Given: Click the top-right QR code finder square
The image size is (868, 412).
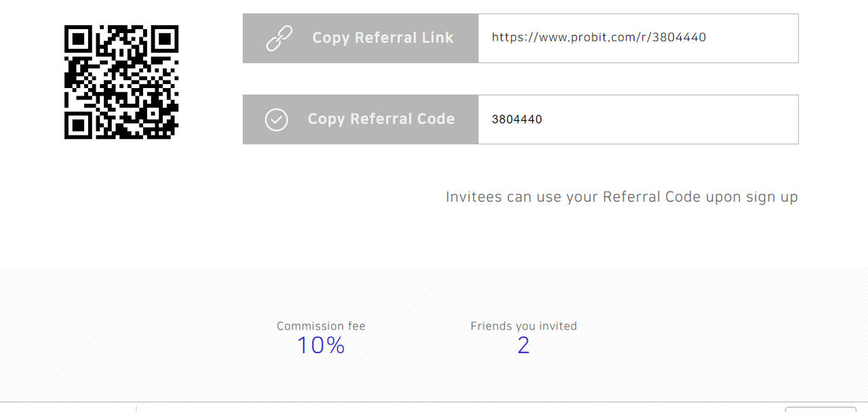Looking at the screenshot, I should point(165,39).
